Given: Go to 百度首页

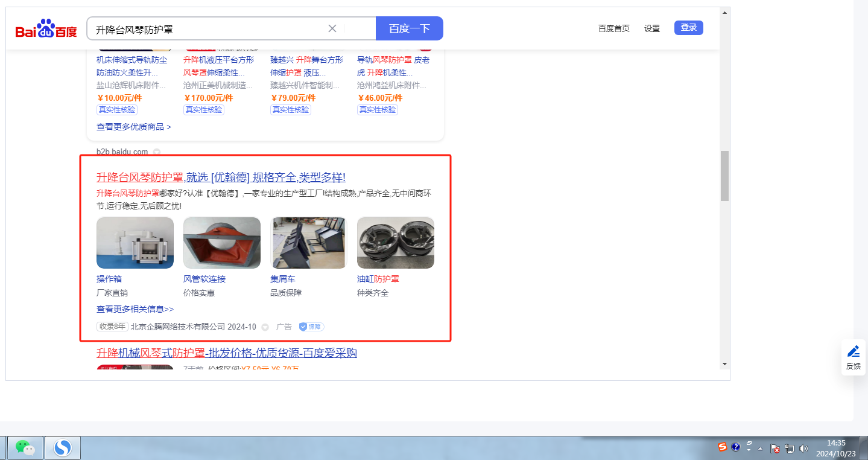Looking at the screenshot, I should pos(614,28).
